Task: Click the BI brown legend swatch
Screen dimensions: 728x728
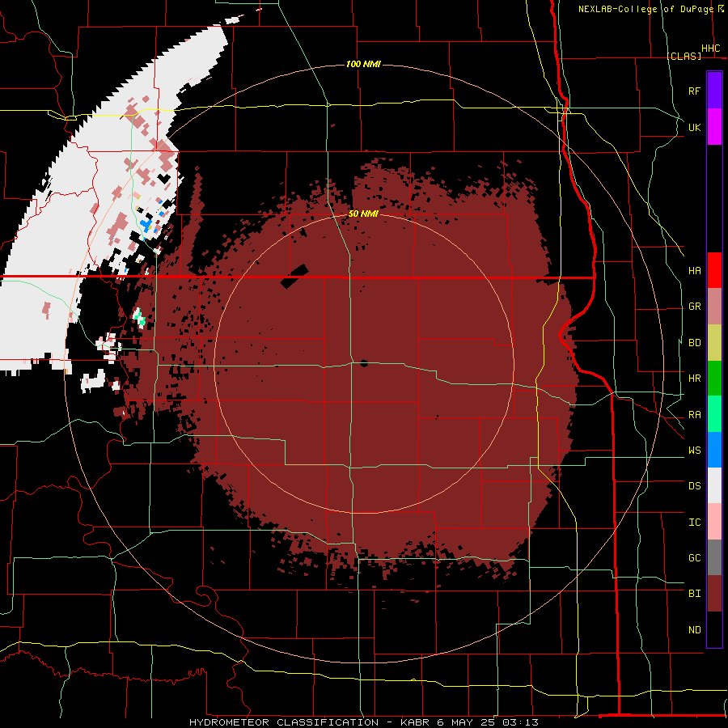Action: tap(714, 594)
